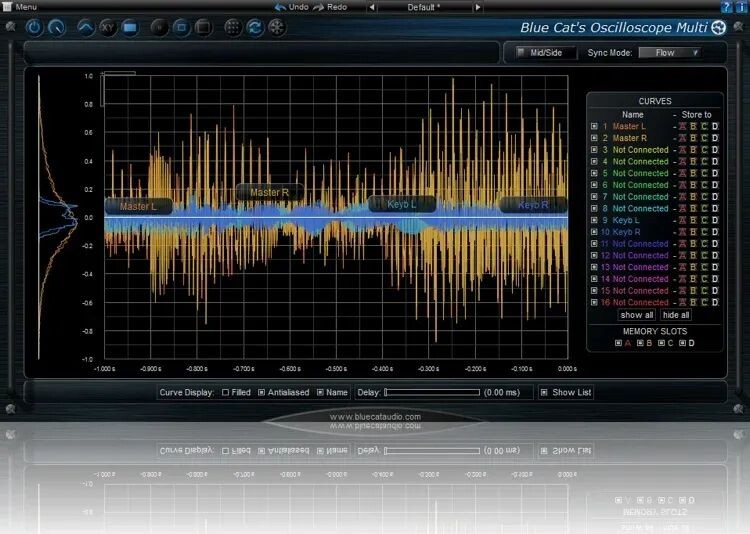Click the dark layered window toolbar icon
The width and height of the screenshot is (750, 534).
203,27
